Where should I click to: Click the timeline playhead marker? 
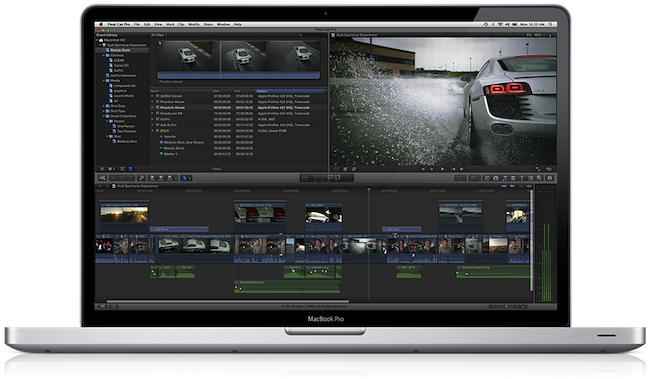[x=369, y=189]
